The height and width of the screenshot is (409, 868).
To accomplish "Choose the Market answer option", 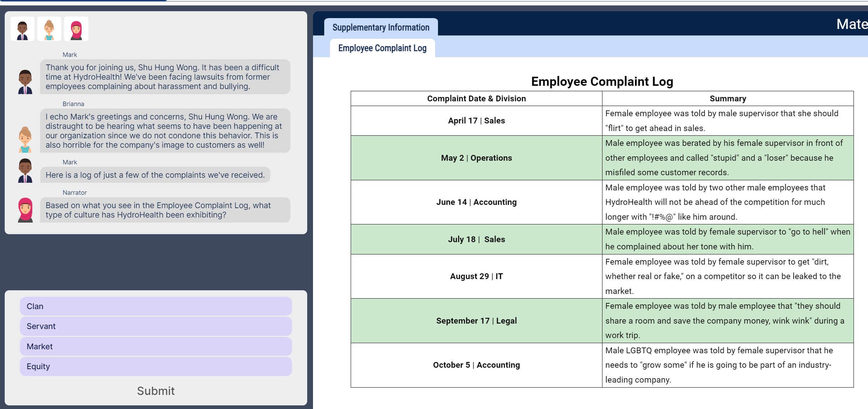I will [x=156, y=346].
